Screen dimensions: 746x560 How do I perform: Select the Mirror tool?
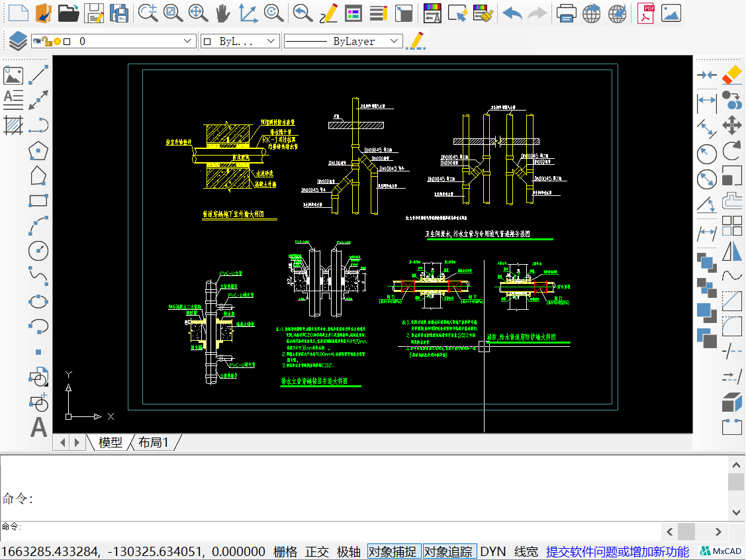pos(731,251)
